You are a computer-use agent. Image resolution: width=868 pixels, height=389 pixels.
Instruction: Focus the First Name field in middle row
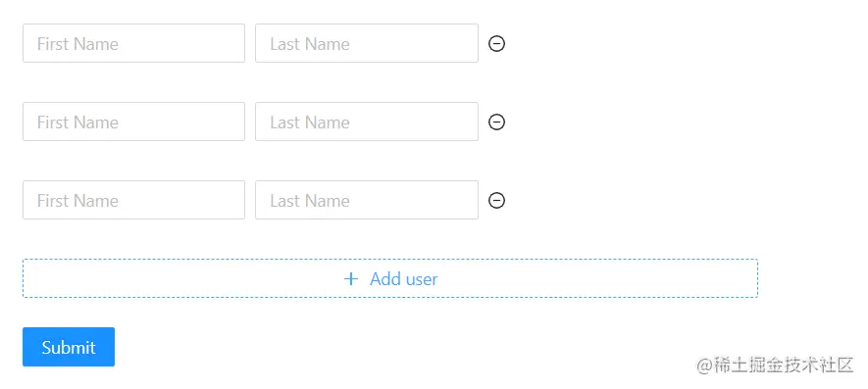(x=133, y=122)
